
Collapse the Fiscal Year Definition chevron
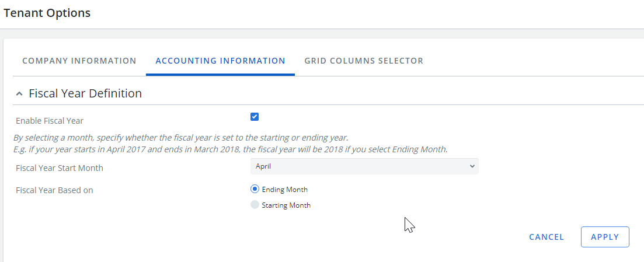(x=19, y=93)
